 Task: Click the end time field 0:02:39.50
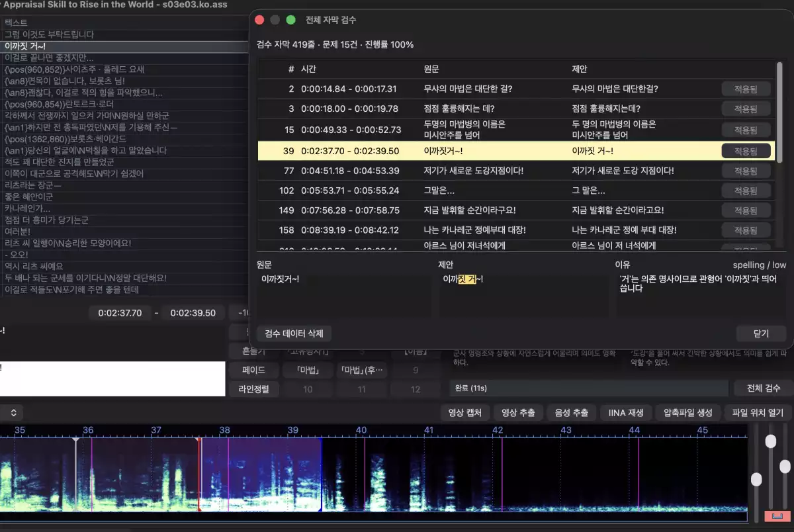(x=193, y=313)
